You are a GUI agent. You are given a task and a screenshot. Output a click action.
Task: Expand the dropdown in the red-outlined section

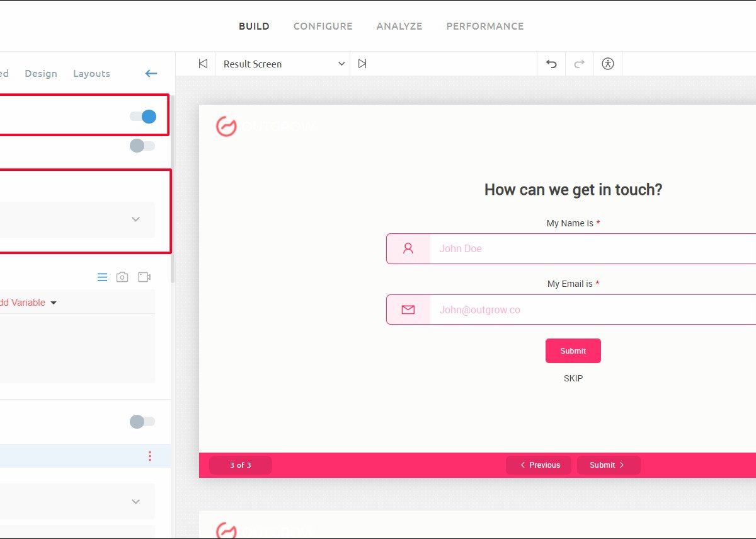coord(135,219)
